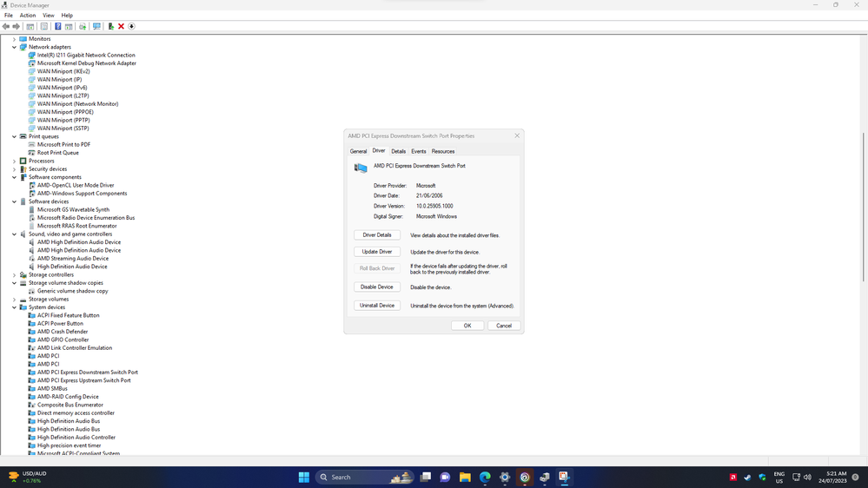The width and height of the screenshot is (868, 488).
Task: Click the Windows Security tray icon
Action: click(762, 477)
